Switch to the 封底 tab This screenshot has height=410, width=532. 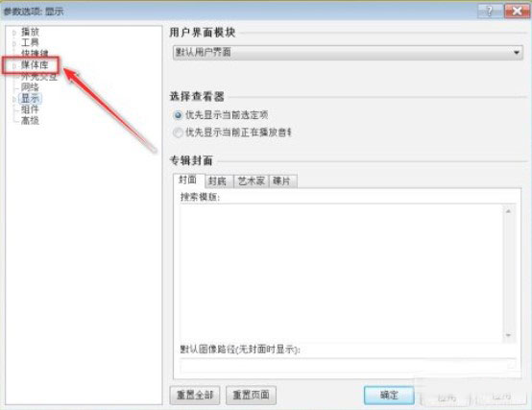click(x=219, y=181)
